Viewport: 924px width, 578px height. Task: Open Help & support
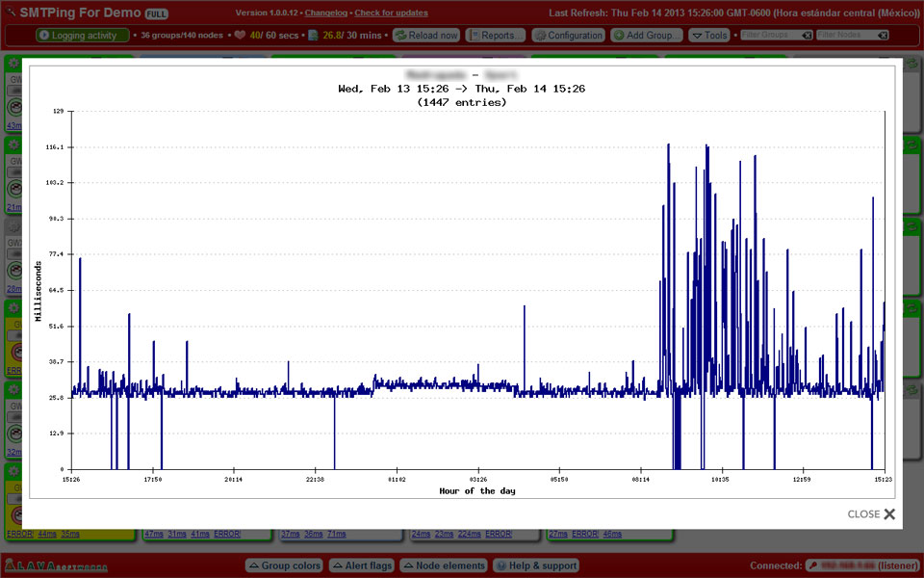(x=536, y=565)
